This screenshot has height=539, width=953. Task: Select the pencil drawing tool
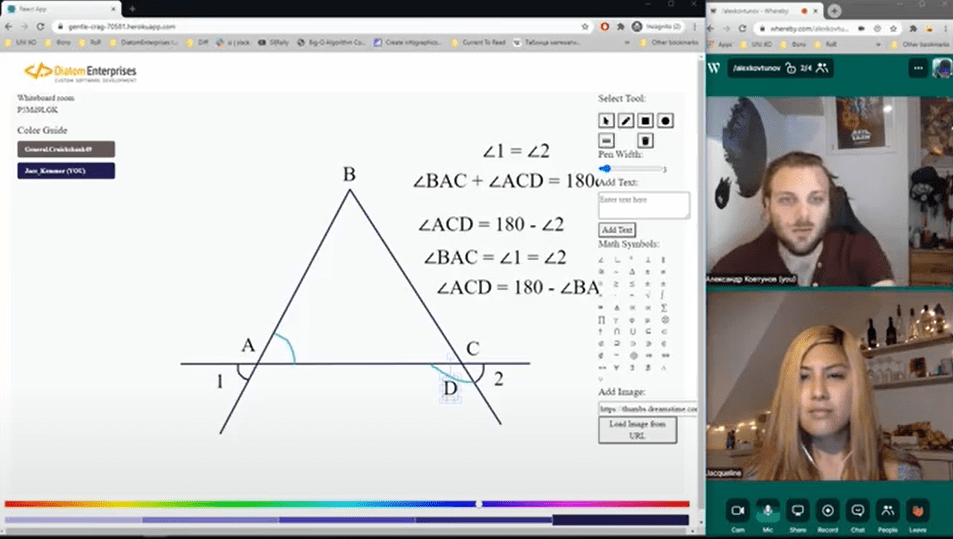[626, 120]
